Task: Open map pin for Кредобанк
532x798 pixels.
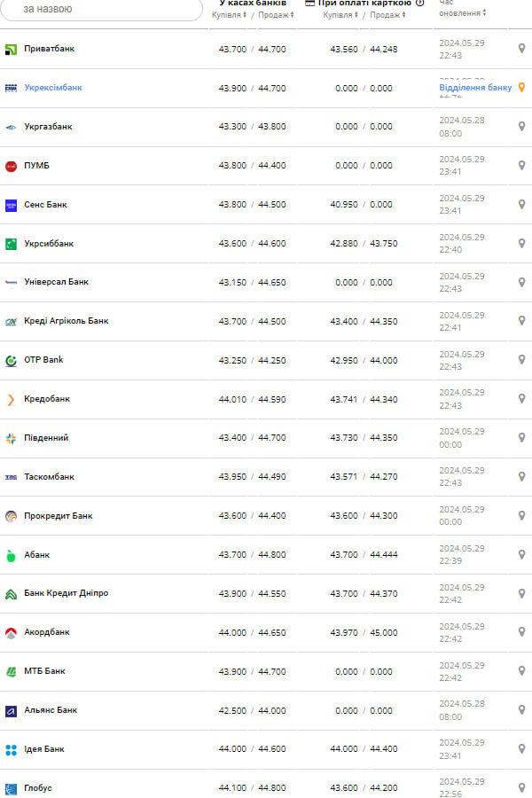Action: click(x=521, y=399)
